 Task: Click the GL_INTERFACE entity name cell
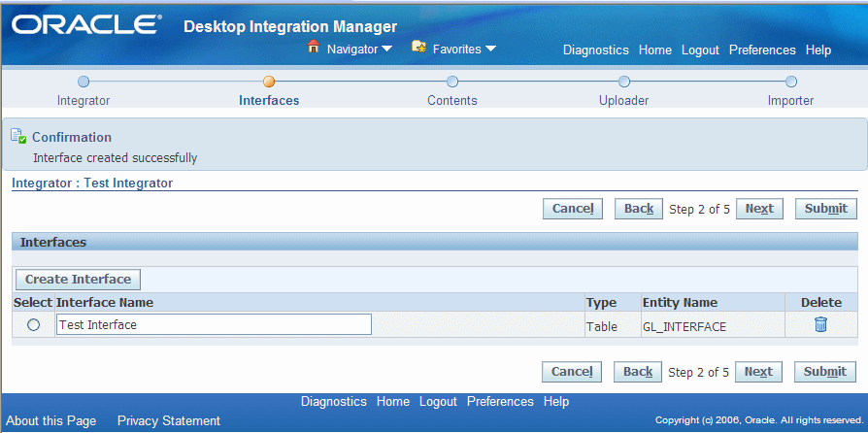pyautogui.click(x=684, y=326)
